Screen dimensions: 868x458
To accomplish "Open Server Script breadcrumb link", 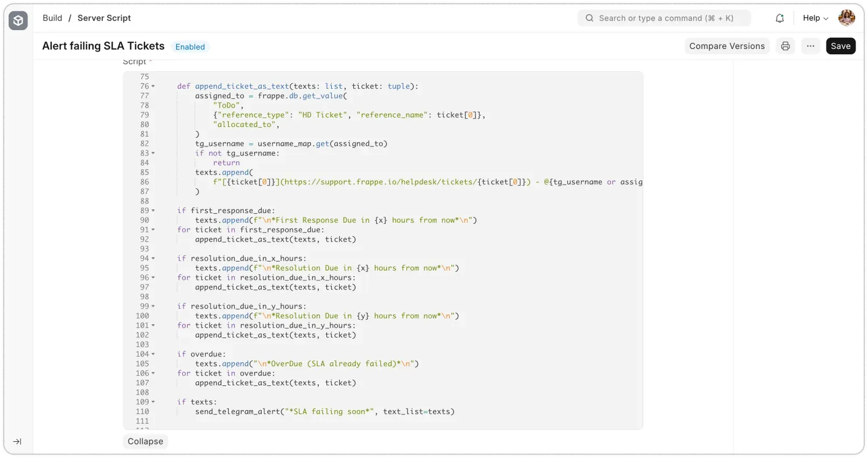I will click(104, 18).
